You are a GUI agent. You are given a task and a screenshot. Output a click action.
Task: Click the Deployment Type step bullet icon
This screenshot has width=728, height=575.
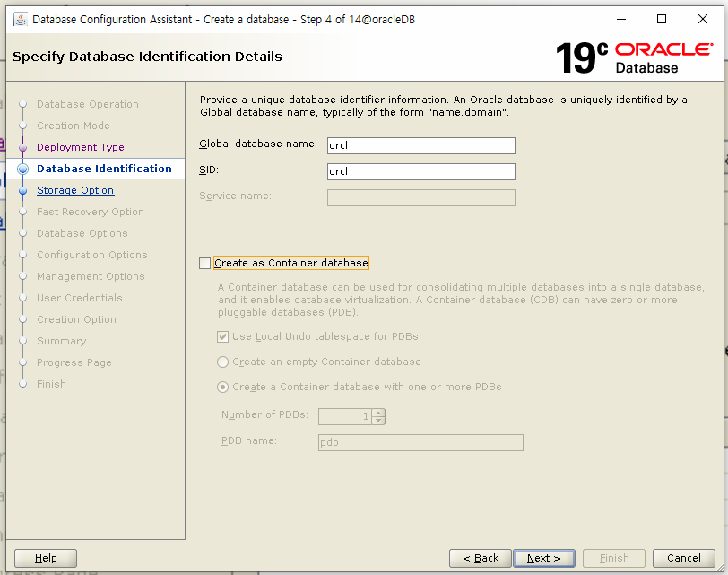[22, 148]
